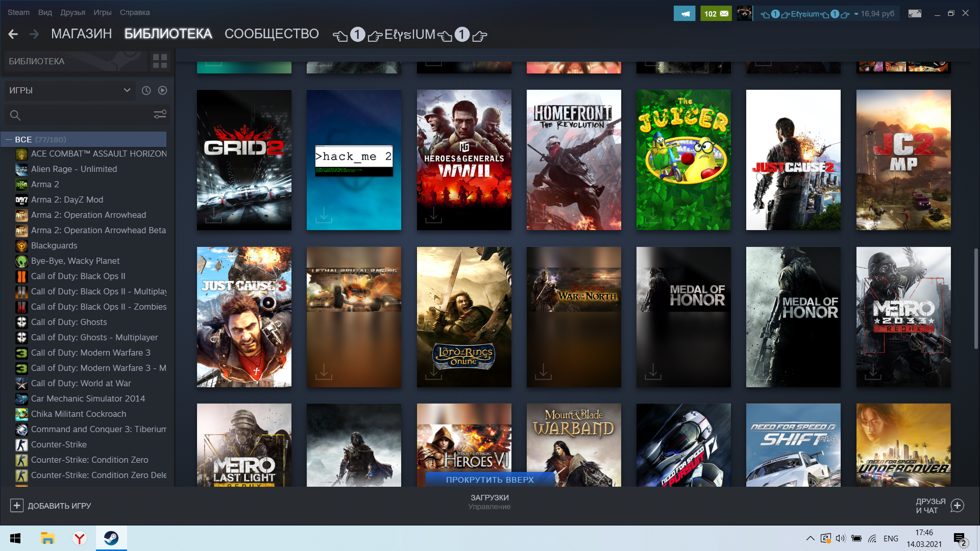Click the raccoon profile avatar
The image size is (980, 551).
pyautogui.click(x=744, y=14)
